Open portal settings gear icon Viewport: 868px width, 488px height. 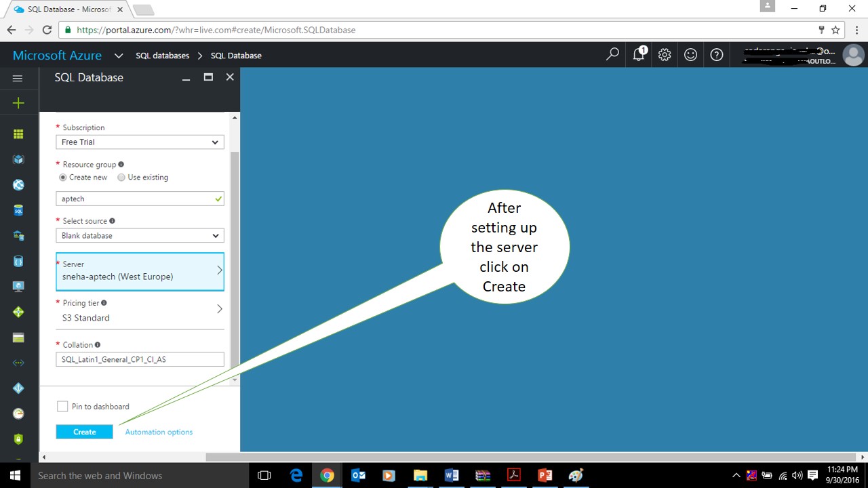click(665, 55)
